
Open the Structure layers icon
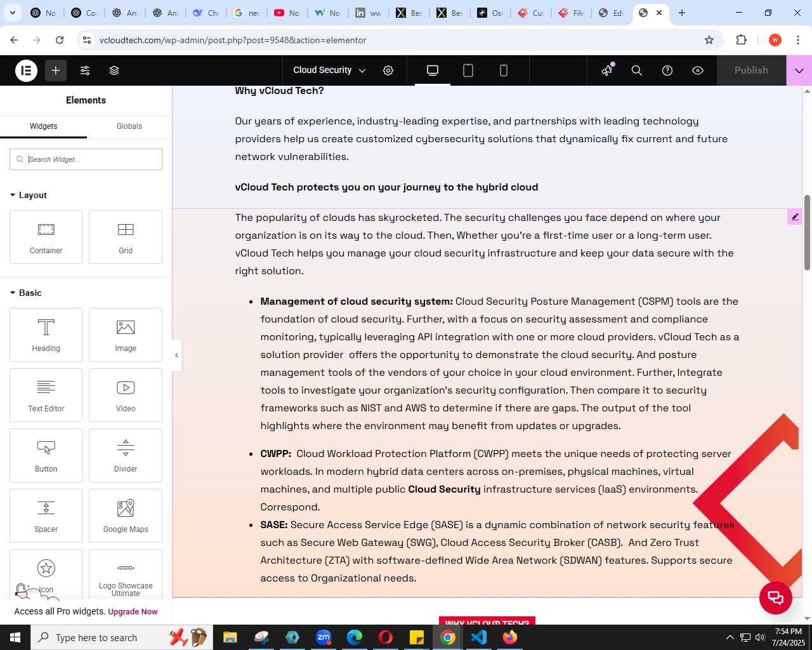[x=114, y=70]
